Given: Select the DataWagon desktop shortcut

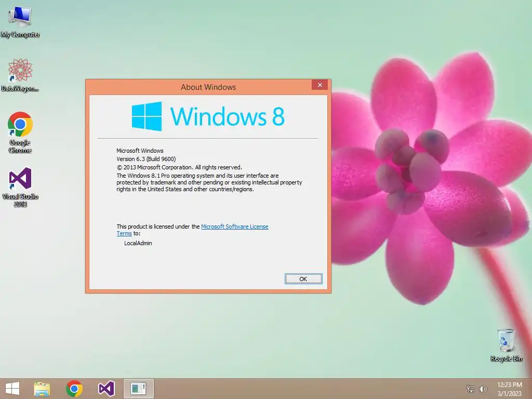Looking at the screenshot, I should coord(20,75).
